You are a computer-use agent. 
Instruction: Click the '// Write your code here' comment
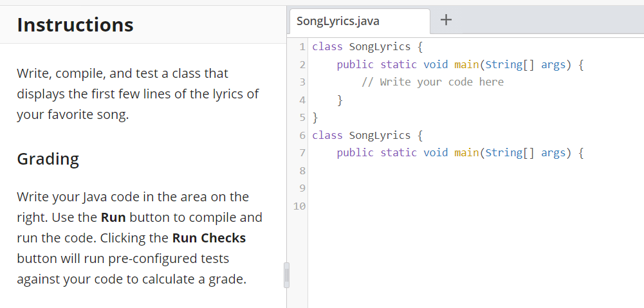pos(432,82)
